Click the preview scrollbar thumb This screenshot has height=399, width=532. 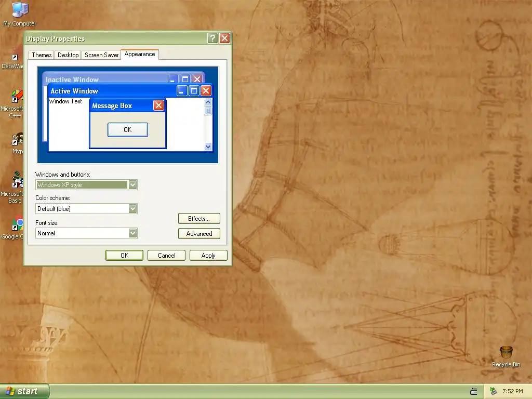point(208,111)
